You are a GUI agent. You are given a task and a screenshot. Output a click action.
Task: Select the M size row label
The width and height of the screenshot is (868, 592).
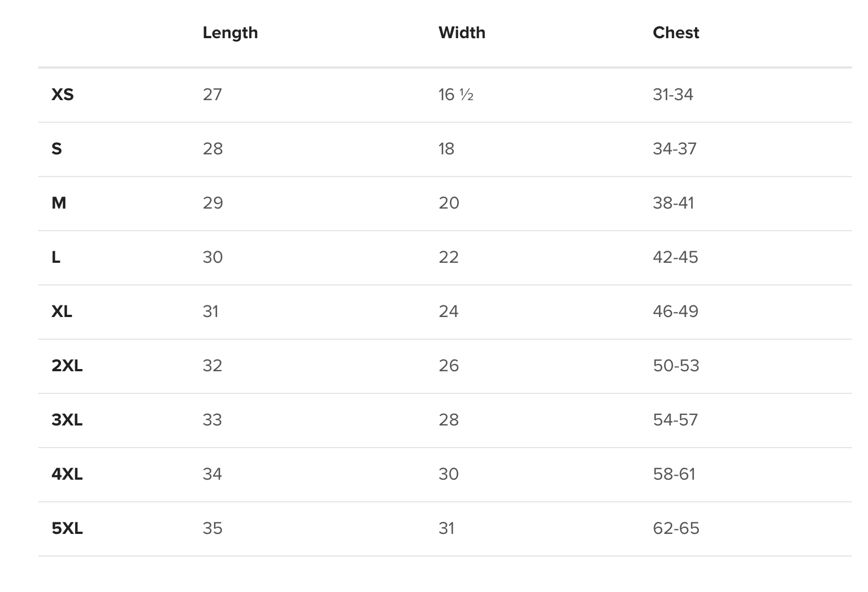(x=59, y=203)
